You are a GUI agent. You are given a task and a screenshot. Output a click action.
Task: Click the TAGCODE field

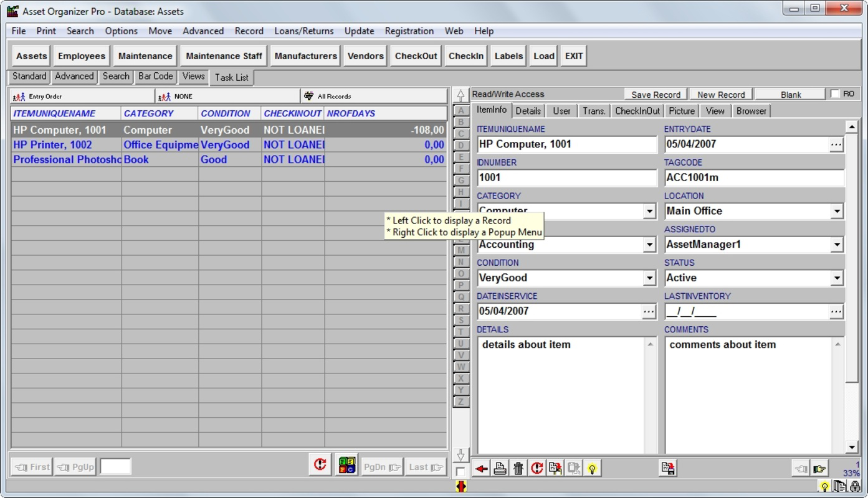coord(755,178)
